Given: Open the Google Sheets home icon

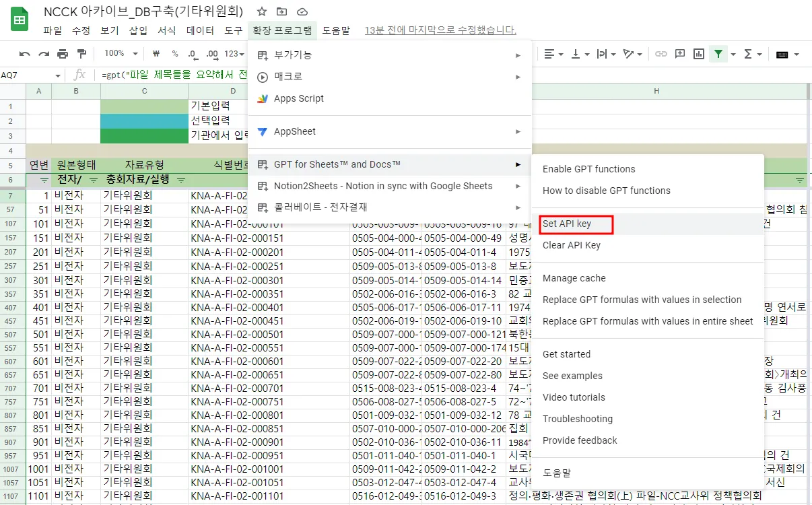Looking at the screenshot, I should coord(20,21).
